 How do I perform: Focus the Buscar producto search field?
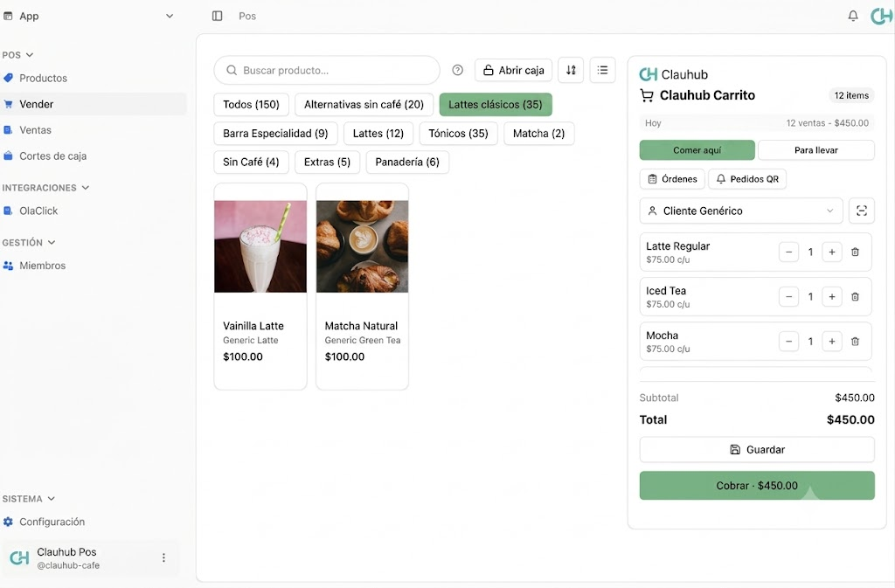[x=327, y=70]
